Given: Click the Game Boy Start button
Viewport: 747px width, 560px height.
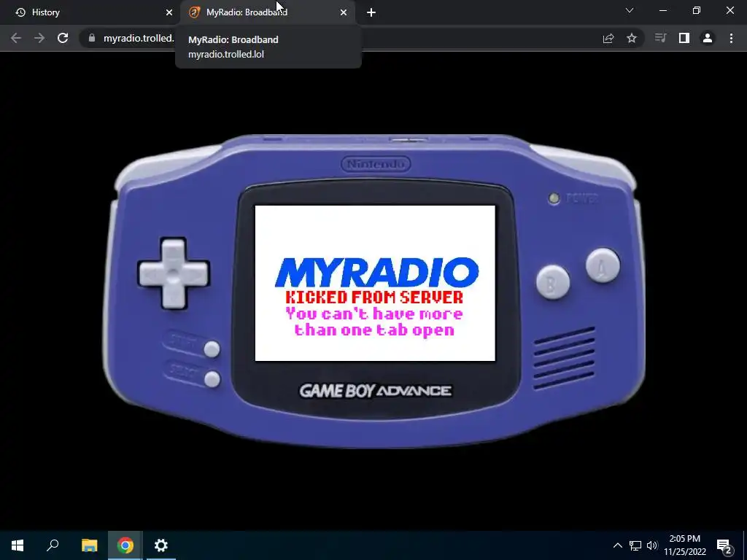Looking at the screenshot, I should (x=212, y=349).
